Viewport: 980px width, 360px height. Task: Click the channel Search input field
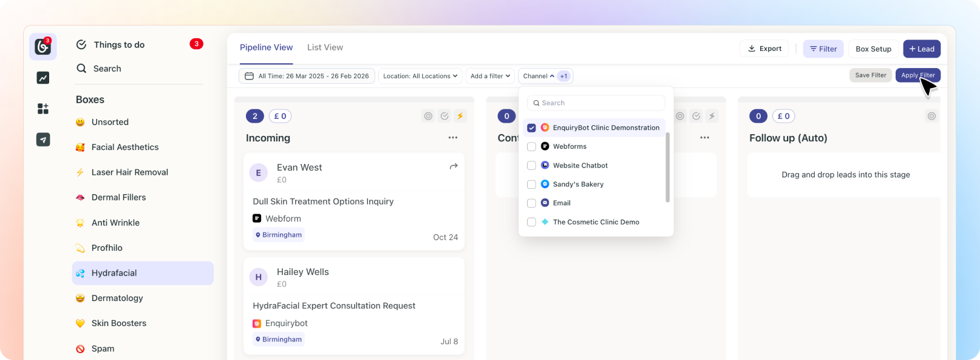(596, 103)
